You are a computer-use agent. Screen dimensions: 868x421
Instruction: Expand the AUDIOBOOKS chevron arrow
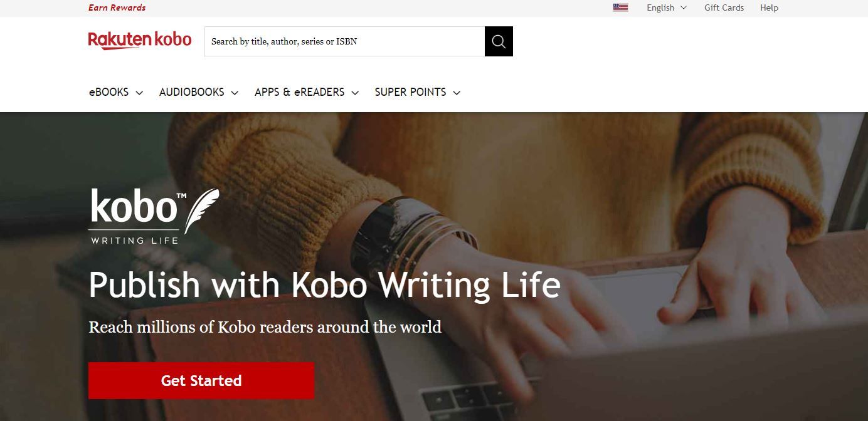(x=235, y=93)
